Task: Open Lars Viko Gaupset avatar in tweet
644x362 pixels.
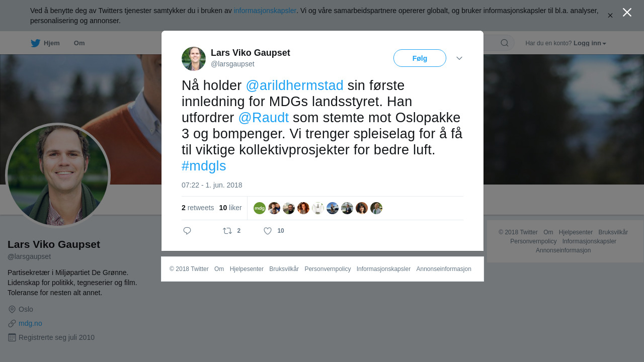Action: [x=194, y=59]
